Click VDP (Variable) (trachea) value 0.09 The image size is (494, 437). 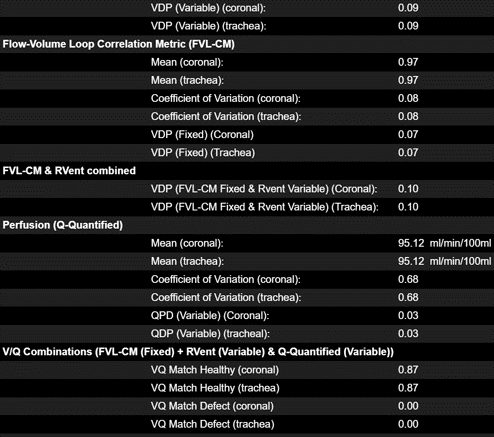pos(408,26)
